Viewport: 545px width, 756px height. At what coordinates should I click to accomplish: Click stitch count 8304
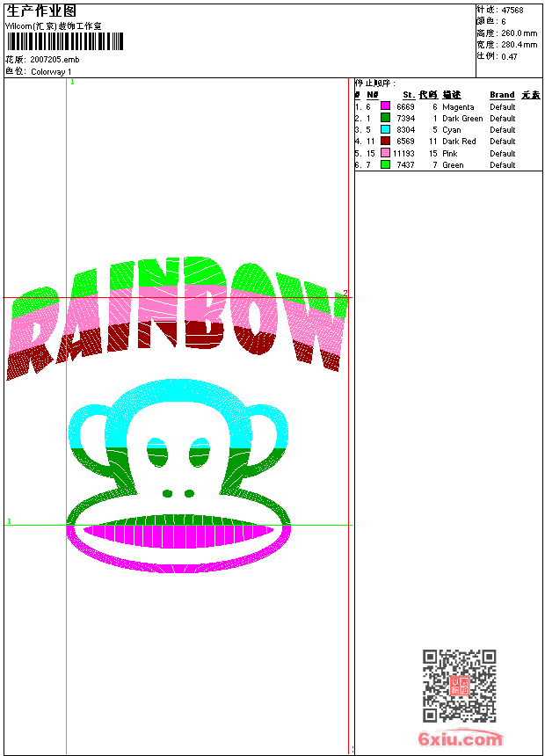[405, 130]
